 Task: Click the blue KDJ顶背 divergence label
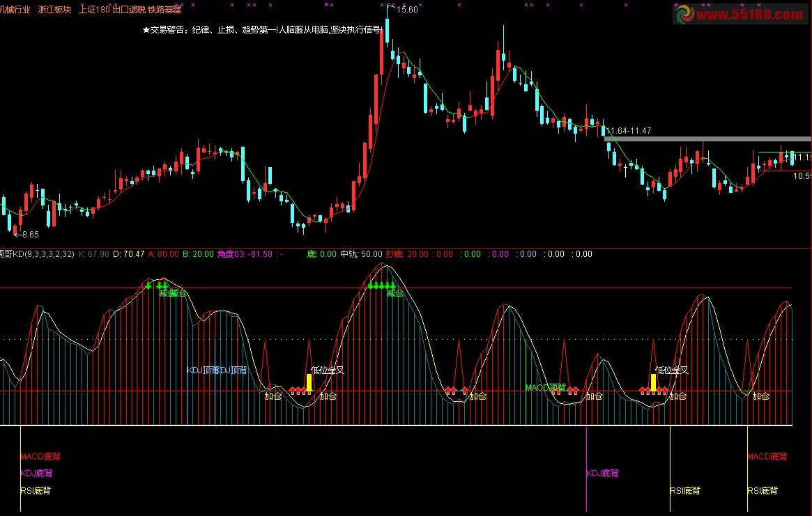[202, 370]
